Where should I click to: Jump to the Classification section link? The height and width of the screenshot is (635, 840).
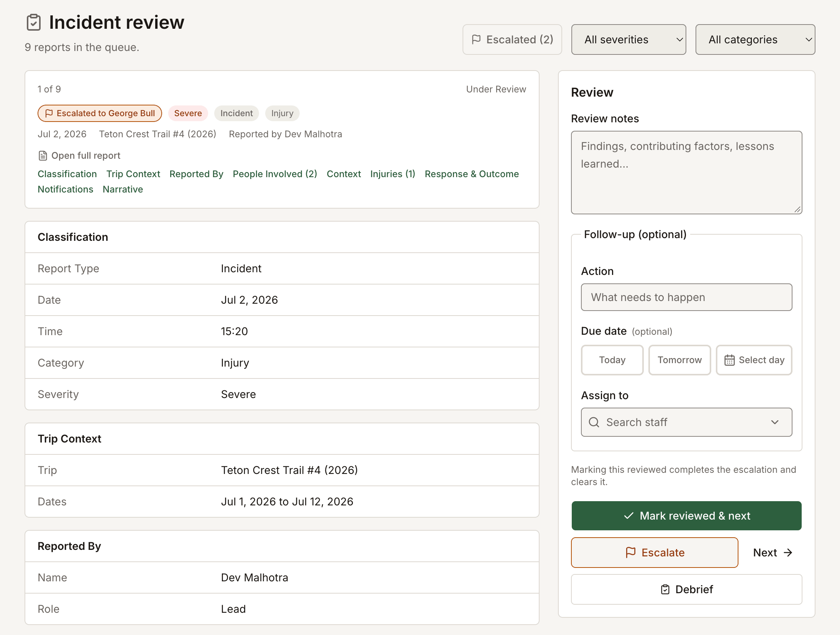(67, 174)
